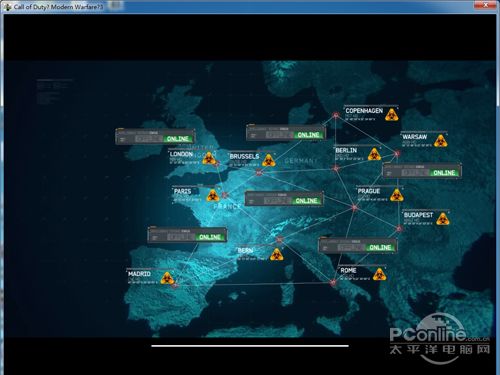Click the red network node near Copenhagen
This screenshot has height=375, width=500.
point(336,115)
